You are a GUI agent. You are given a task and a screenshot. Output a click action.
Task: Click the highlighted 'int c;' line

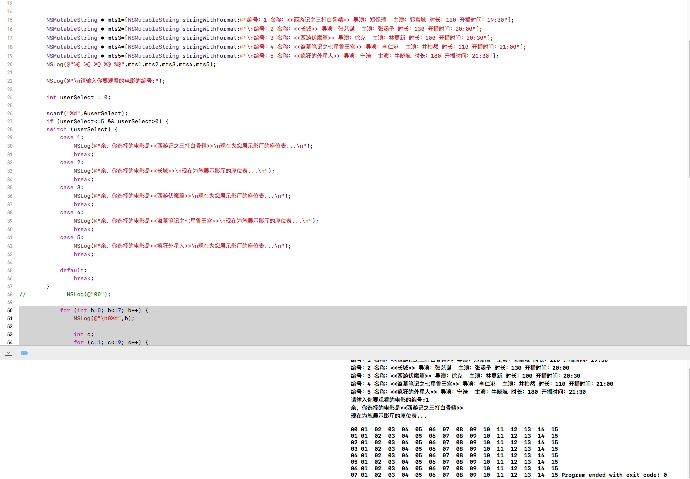point(84,334)
